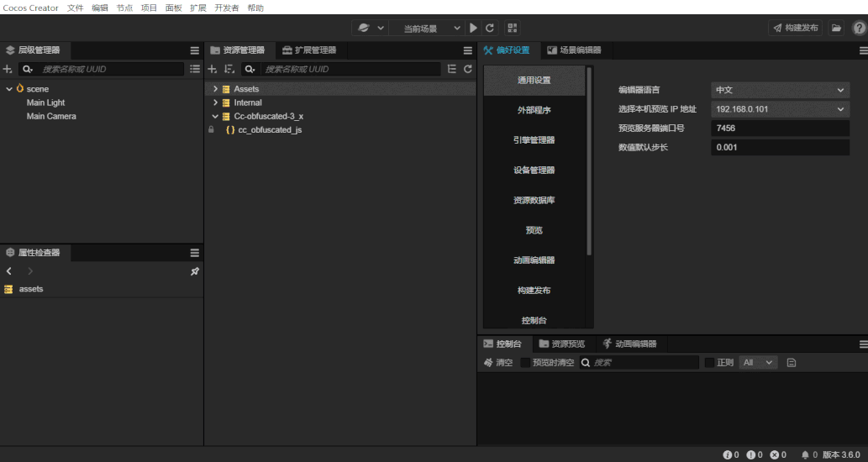
Task: Show the preview QR code icon
Action: [513, 28]
